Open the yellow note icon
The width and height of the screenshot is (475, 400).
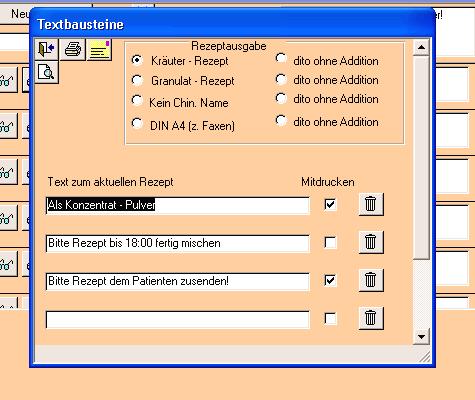point(99,49)
